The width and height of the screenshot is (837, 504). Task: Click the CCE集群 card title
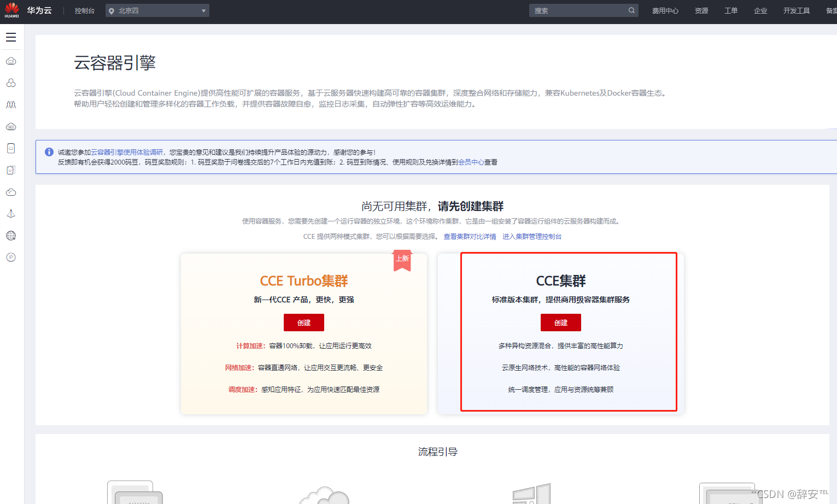[x=561, y=281]
